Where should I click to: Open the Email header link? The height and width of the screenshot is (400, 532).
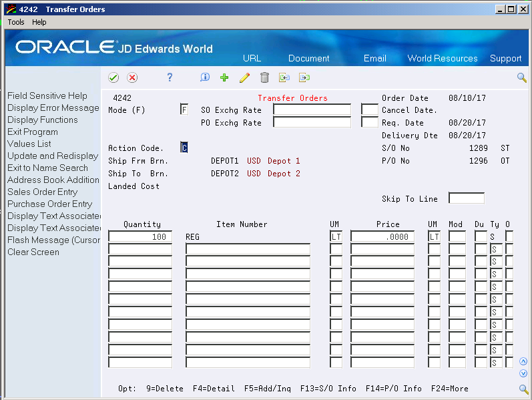point(375,58)
